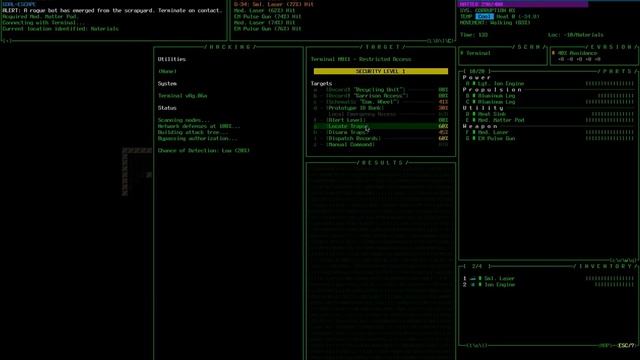Click the Sys. Corruption status line
The height and width of the screenshot is (360, 640).
[x=487, y=11]
